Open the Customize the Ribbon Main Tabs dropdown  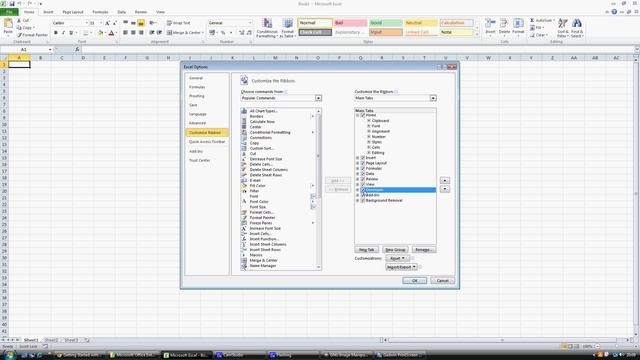433,98
